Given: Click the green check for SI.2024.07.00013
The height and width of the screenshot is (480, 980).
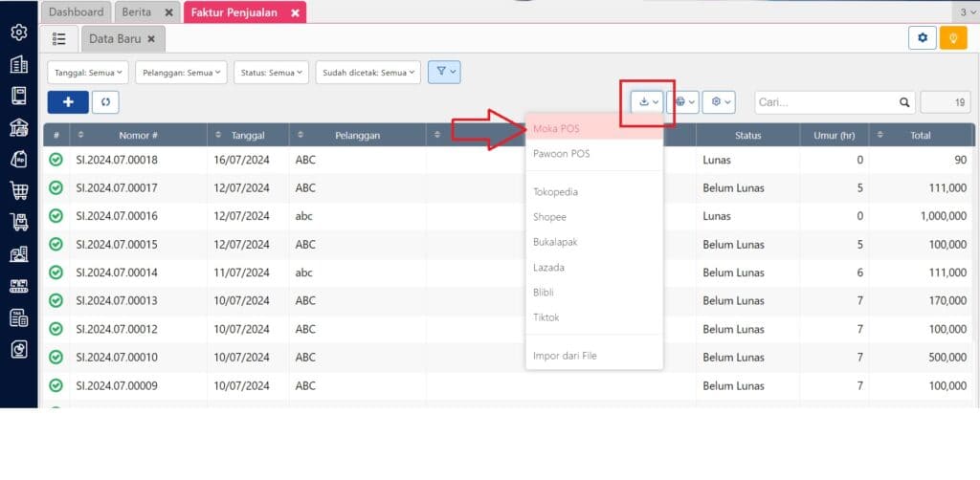Looking at the screenshot, I should click(56, 300).
